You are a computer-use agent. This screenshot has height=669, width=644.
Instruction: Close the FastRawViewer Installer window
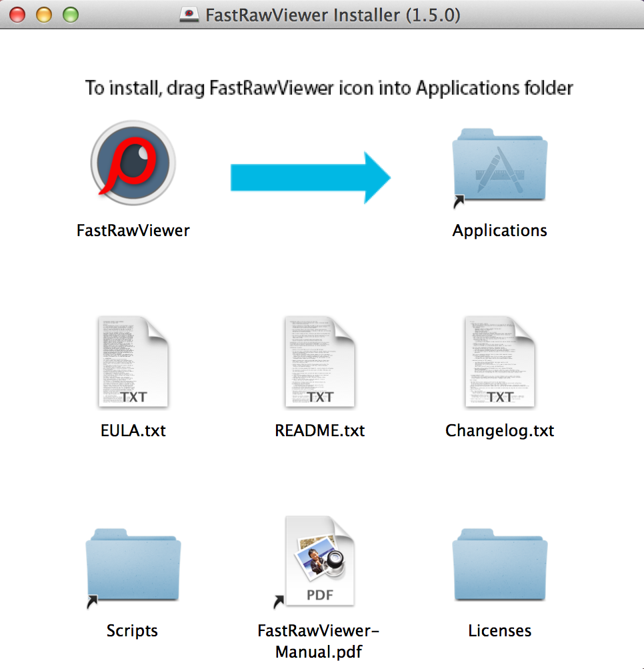[x=18, y=15]
